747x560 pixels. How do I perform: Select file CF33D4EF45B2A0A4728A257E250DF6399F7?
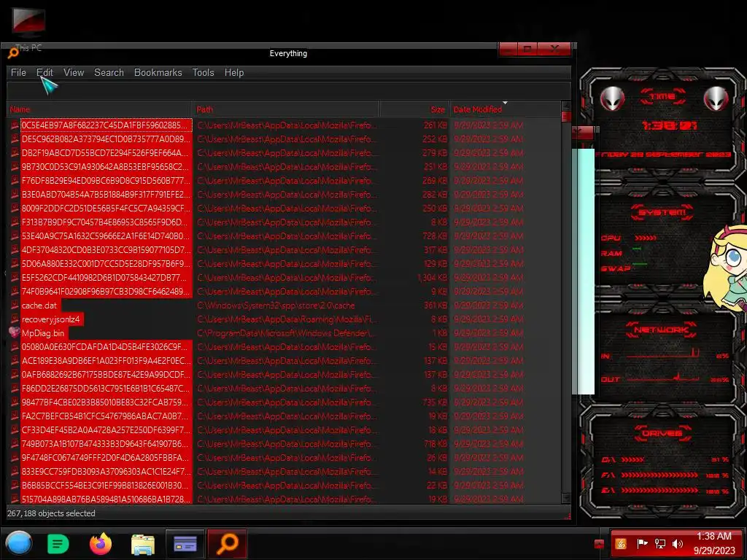pos(106,429)
